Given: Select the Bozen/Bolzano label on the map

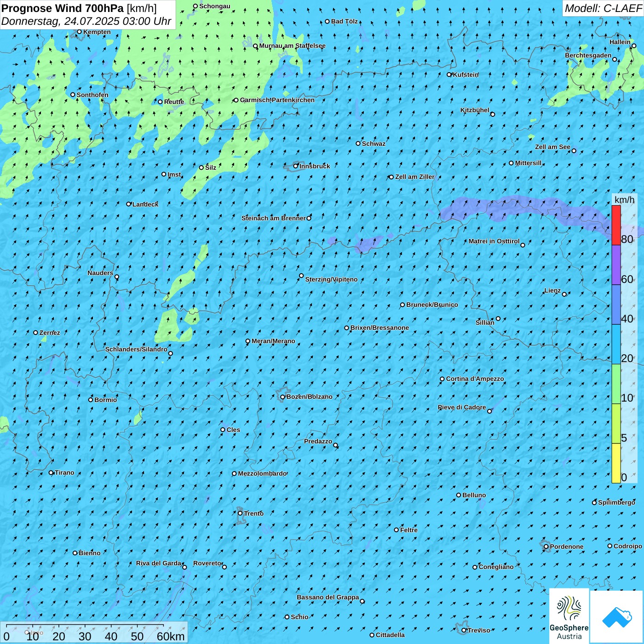Looking at the screenshot, I should (309, 397).
